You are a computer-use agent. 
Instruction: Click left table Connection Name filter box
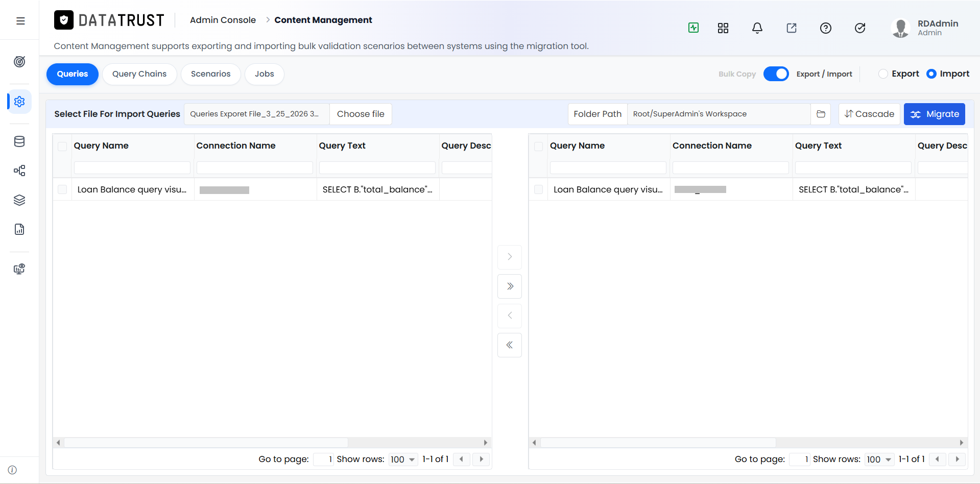point(254,167)
